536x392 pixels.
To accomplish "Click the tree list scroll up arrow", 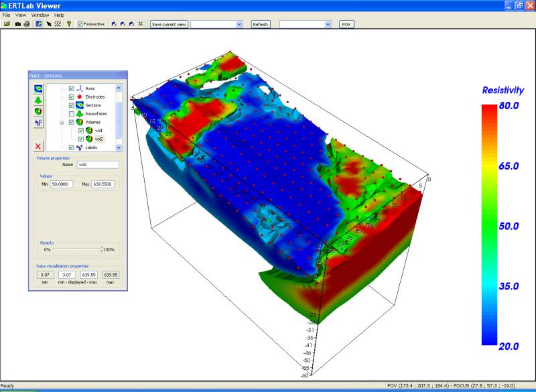I will (x=119, y=88).
